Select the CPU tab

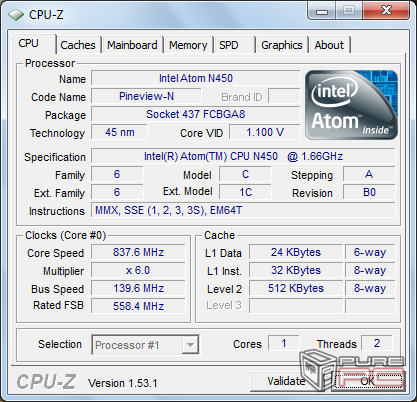click(29, 43)
